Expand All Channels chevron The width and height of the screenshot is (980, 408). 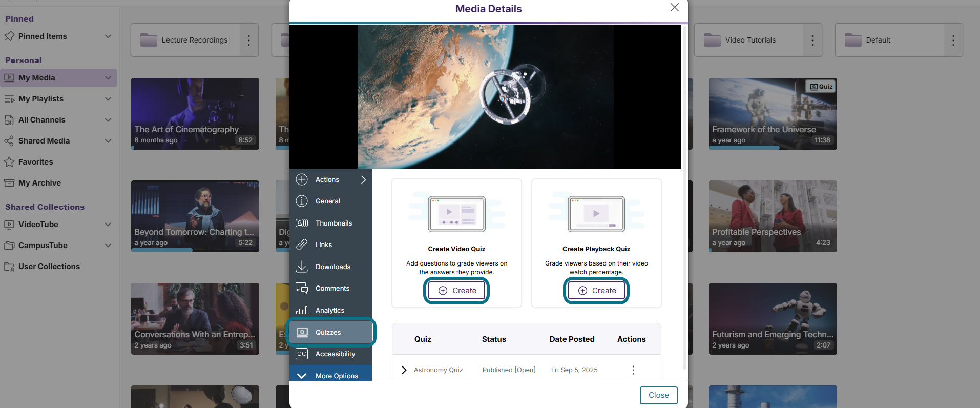click(108, 120)
